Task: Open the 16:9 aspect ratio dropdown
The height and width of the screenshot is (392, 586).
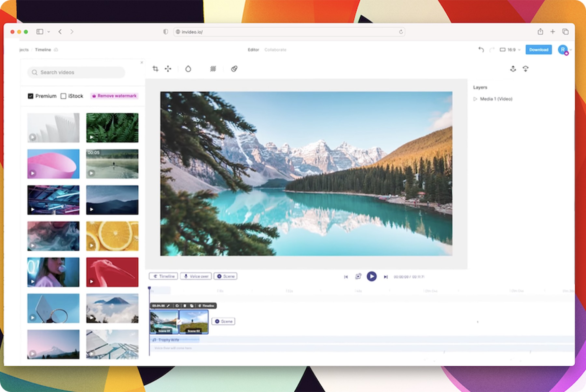Action: click(510, 49)
